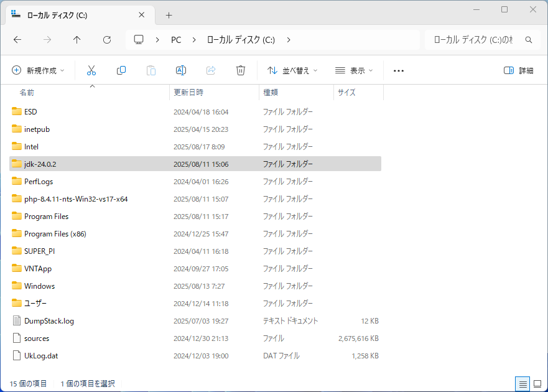Open the 新規作成 dropdown
The width and height of the screenshot is (548, 392).
[x=37, y=70]
